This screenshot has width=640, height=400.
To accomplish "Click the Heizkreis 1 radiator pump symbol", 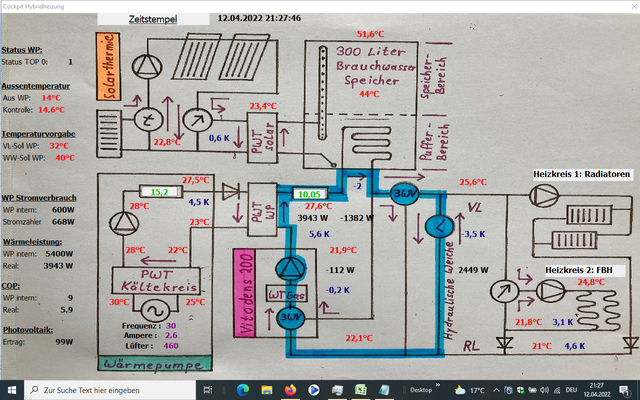I will 544,196.
